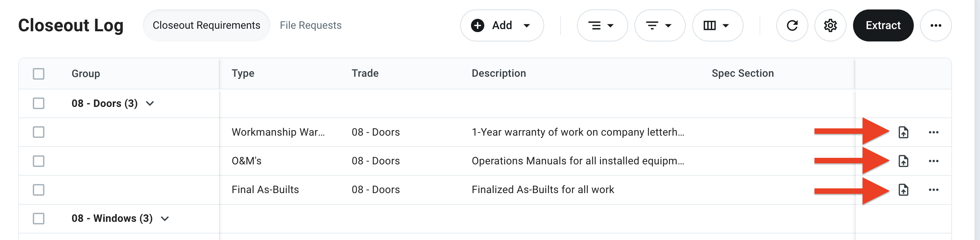
Task: Open settings with the gear icon
Action: [x=830, y=25]
